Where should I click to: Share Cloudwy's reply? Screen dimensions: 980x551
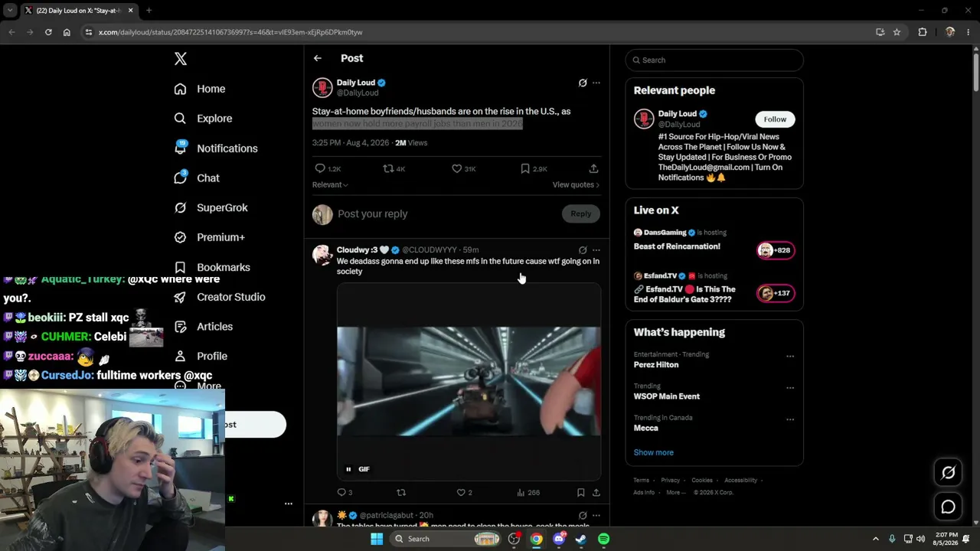[596, 492]
